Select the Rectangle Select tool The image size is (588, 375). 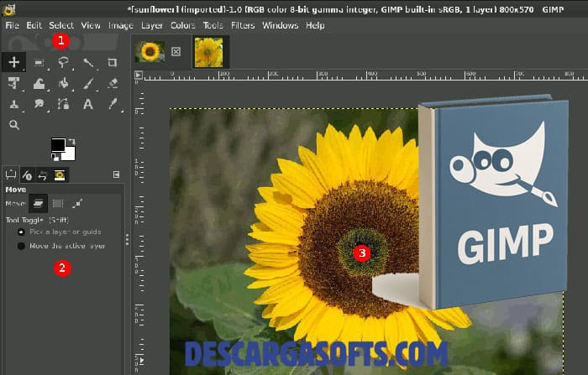pyautogui.click(x=39, y=63)
